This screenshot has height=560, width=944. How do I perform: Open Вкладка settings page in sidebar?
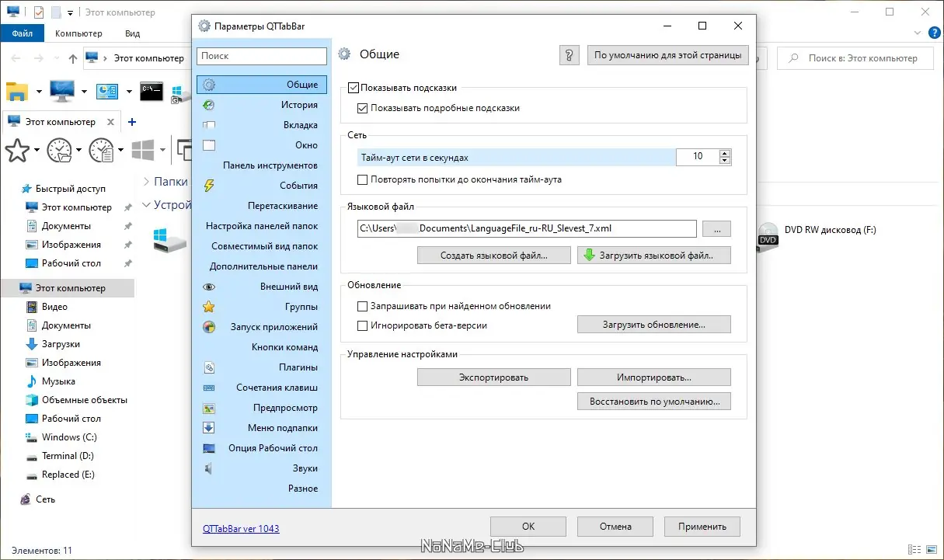pos(262,125)
